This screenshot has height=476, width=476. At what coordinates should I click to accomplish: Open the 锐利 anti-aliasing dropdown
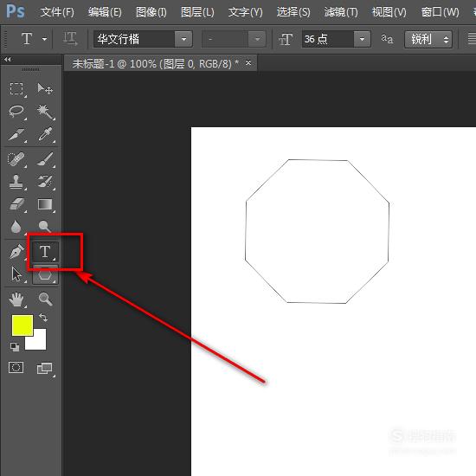pos(428,39)
